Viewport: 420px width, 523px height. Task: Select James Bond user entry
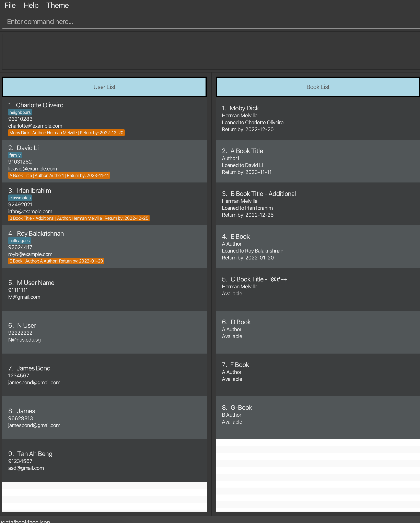104,375
